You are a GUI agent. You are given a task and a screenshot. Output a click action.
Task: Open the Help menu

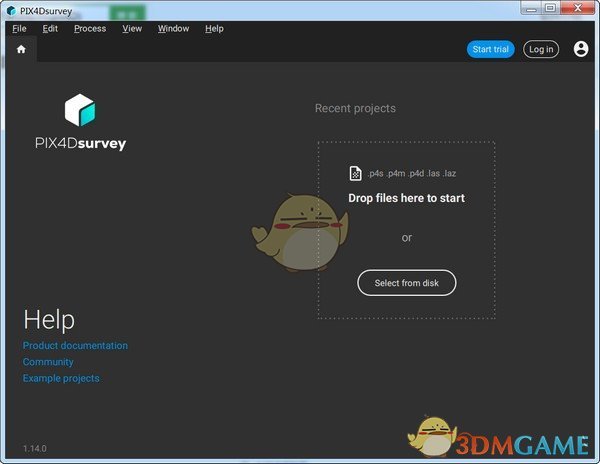(x=214, y=29)
